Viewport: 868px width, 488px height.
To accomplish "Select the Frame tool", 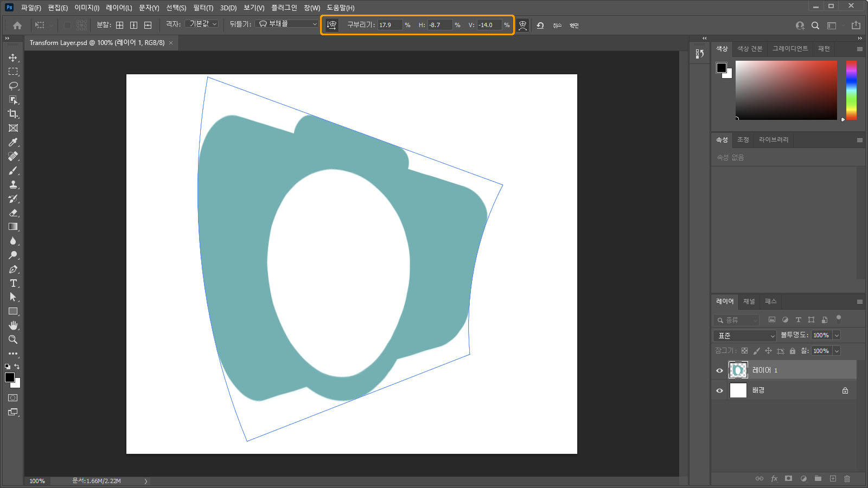I will tap(13, 128).
